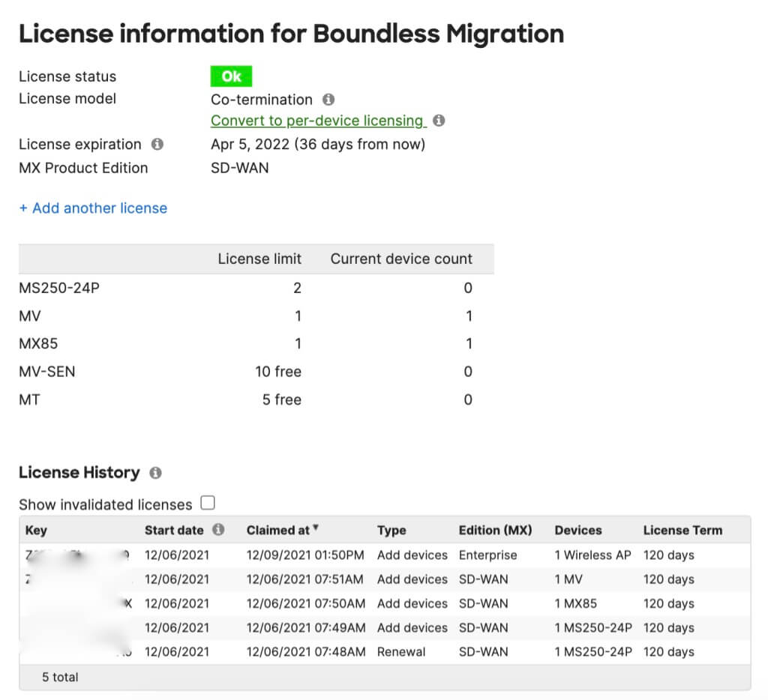Click Current device count column header
Screen dimensions: 768x700
click(x=401, y=259)
